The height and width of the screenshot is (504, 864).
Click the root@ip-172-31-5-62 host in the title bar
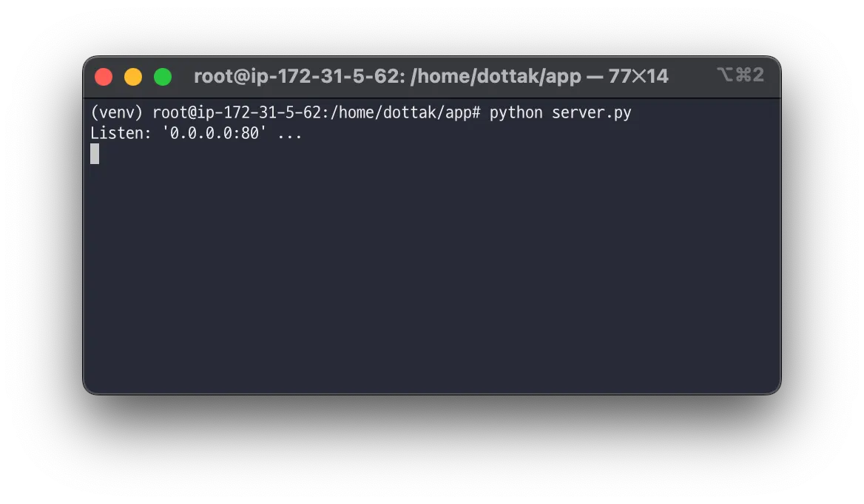pos(299,76)
